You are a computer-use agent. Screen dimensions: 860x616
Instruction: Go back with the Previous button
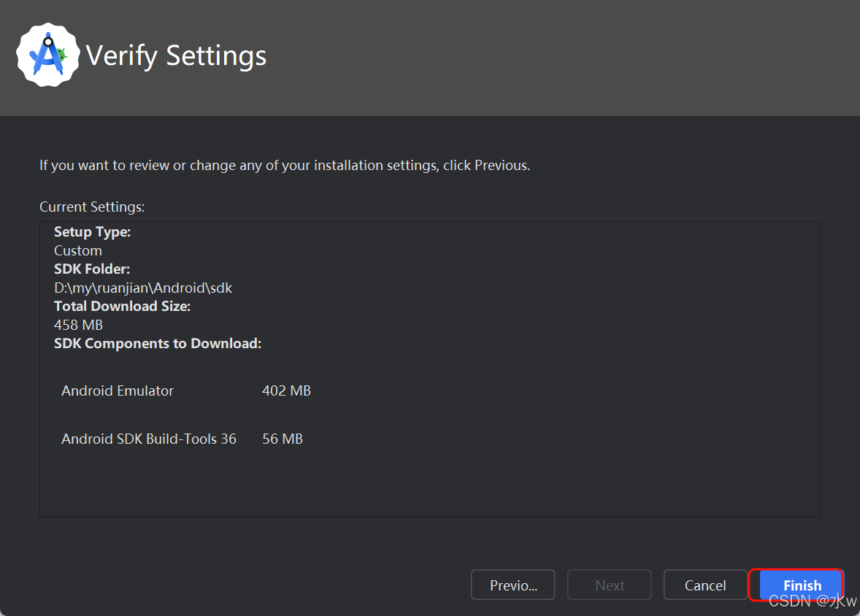(x=512, y=585)
